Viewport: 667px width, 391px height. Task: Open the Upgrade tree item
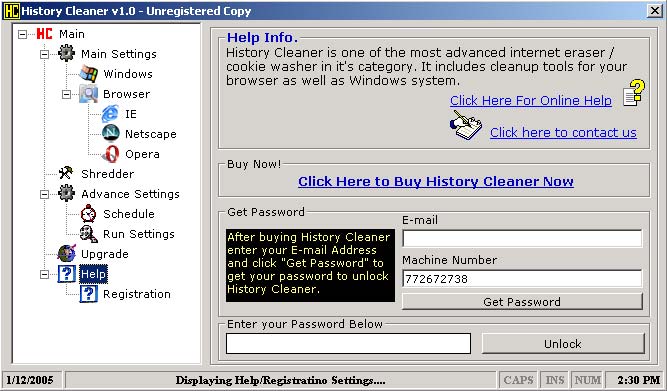coord(105,254)
